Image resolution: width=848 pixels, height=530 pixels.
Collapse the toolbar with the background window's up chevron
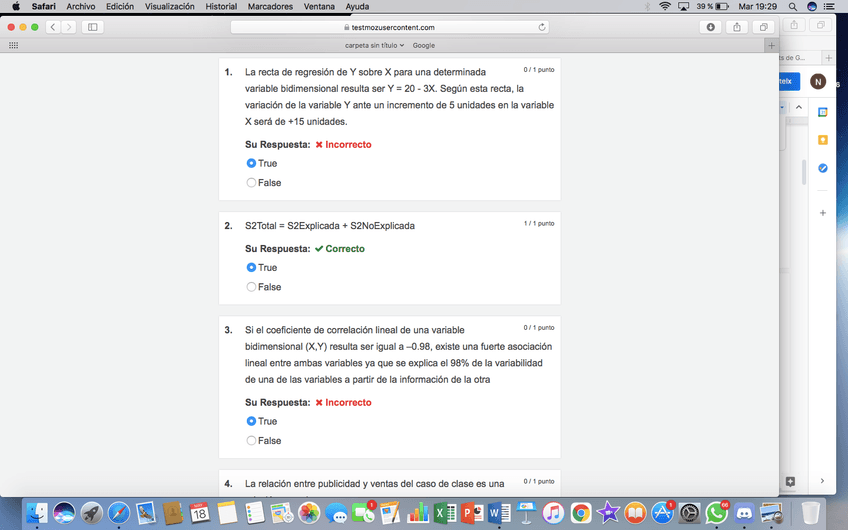point(798,107)
